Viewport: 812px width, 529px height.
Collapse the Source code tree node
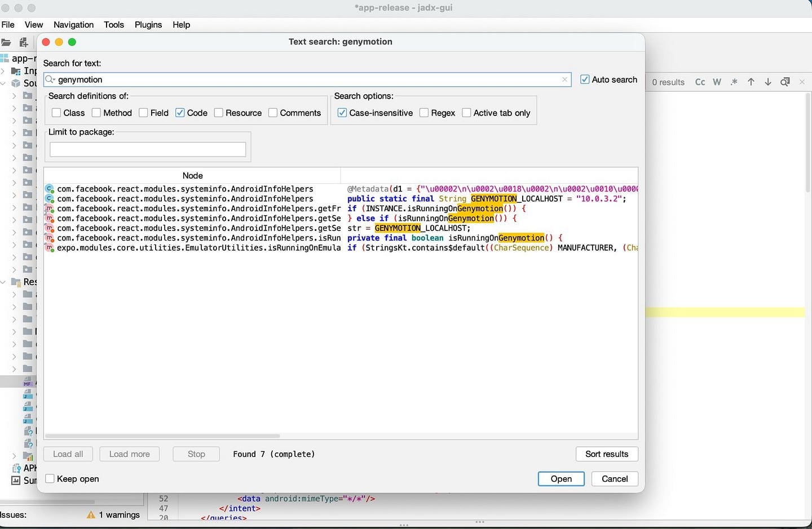coord(3,83)
